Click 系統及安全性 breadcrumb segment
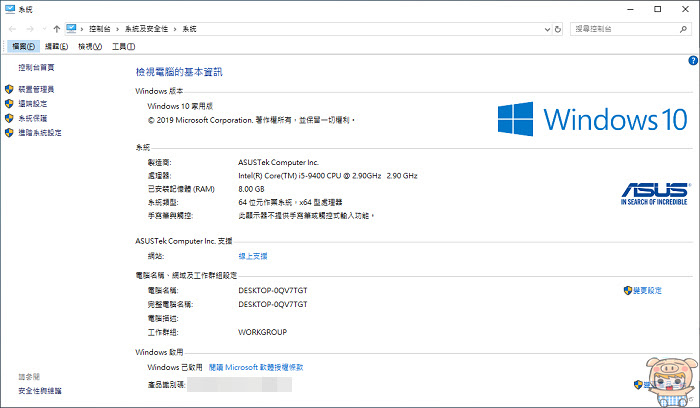Screen dimensions: 700x408 (146, 29)
